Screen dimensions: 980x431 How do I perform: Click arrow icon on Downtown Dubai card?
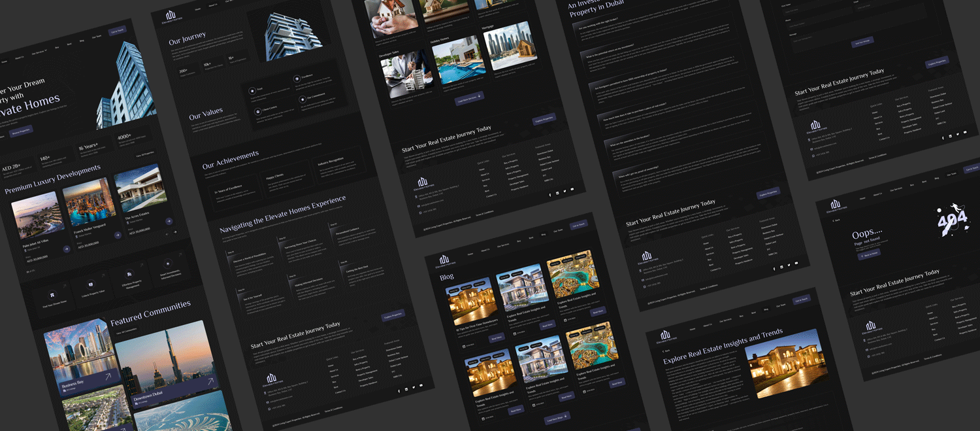210,381
